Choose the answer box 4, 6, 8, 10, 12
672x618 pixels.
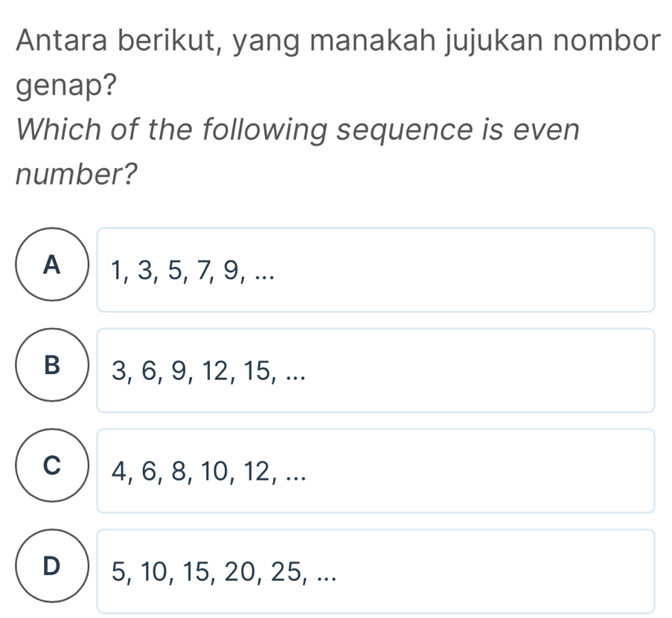(377, 471)
